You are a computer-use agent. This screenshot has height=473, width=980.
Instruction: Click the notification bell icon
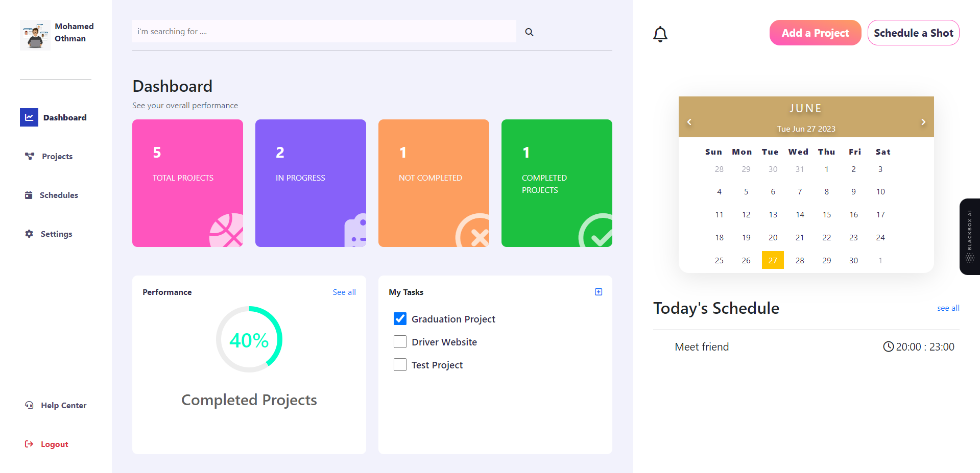point(660,34)
